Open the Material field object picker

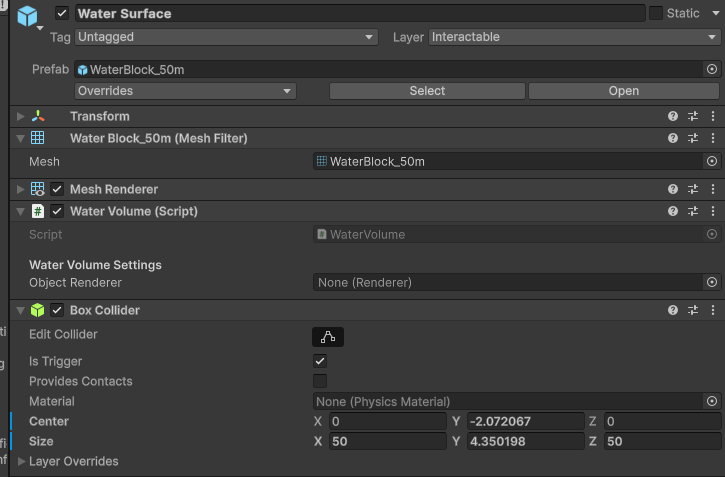pos(711,401)
